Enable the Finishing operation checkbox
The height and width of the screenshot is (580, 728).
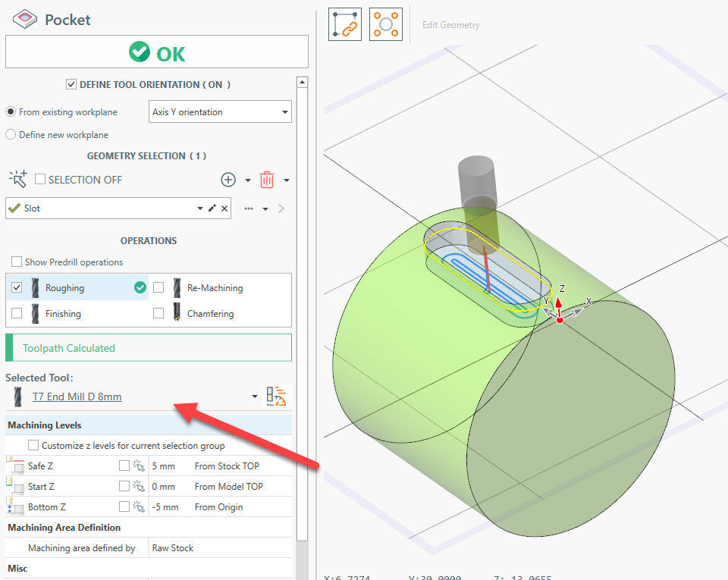tap(17, 313)
